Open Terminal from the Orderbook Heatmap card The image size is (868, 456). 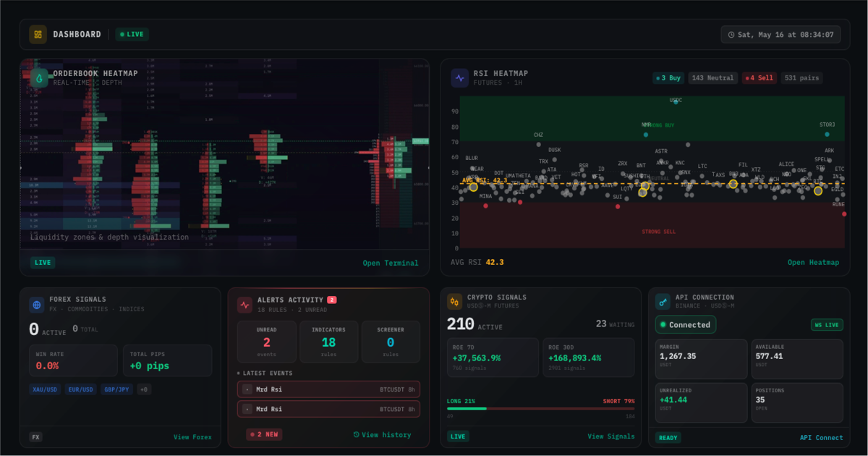pos(391,263)
